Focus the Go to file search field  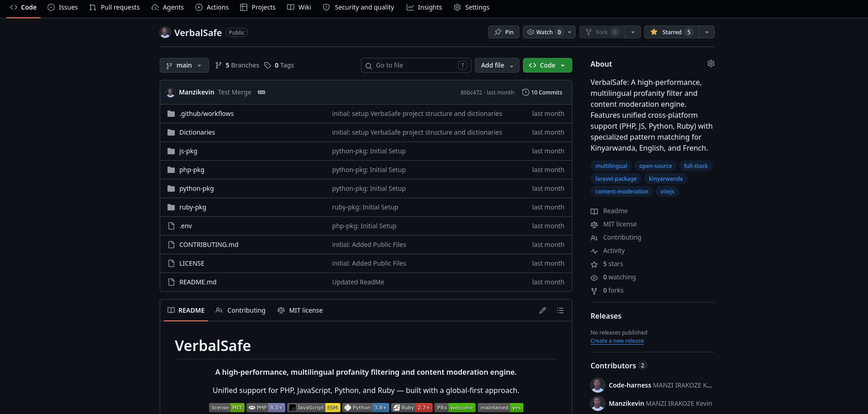[x=416, y=65]
